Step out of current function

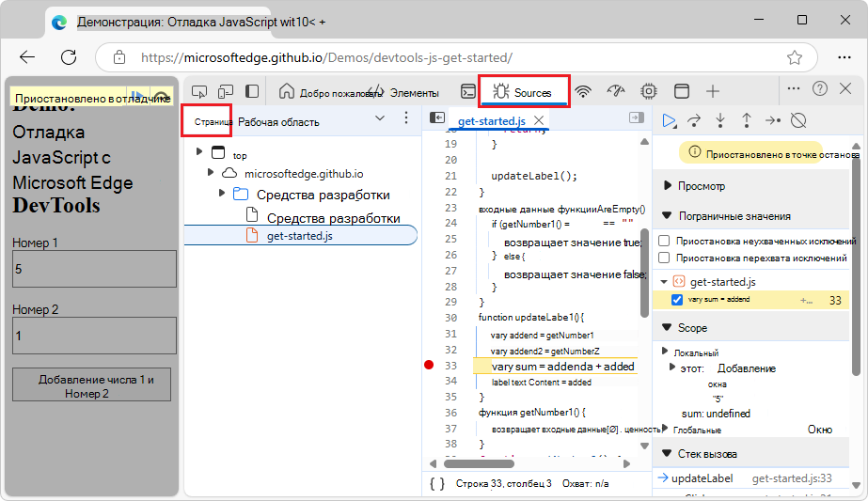(746, 120)
